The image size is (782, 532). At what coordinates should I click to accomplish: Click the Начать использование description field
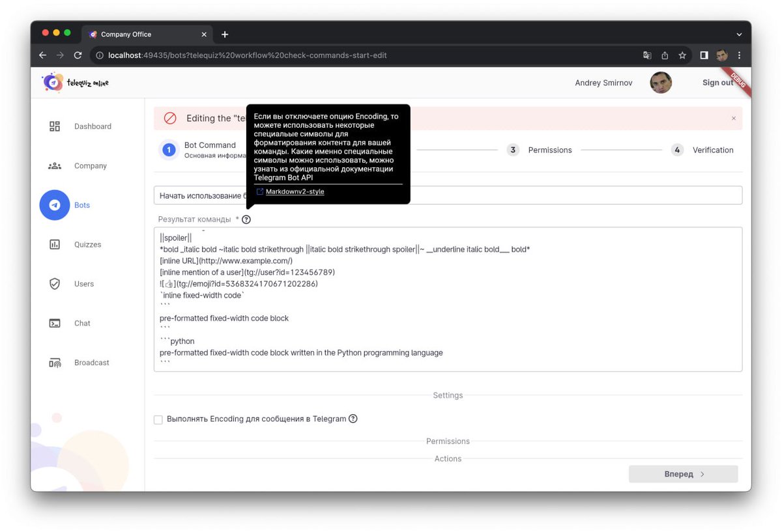[448, 195]
